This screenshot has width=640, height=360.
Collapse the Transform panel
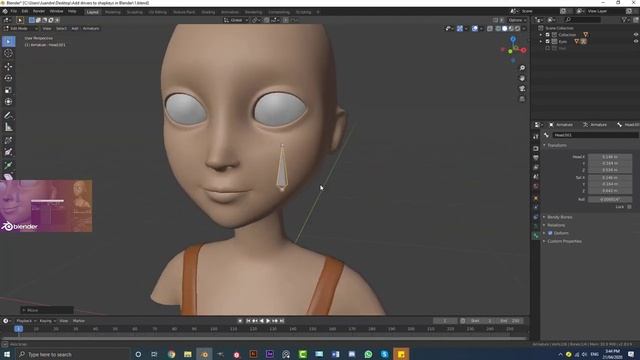(557, 145)
